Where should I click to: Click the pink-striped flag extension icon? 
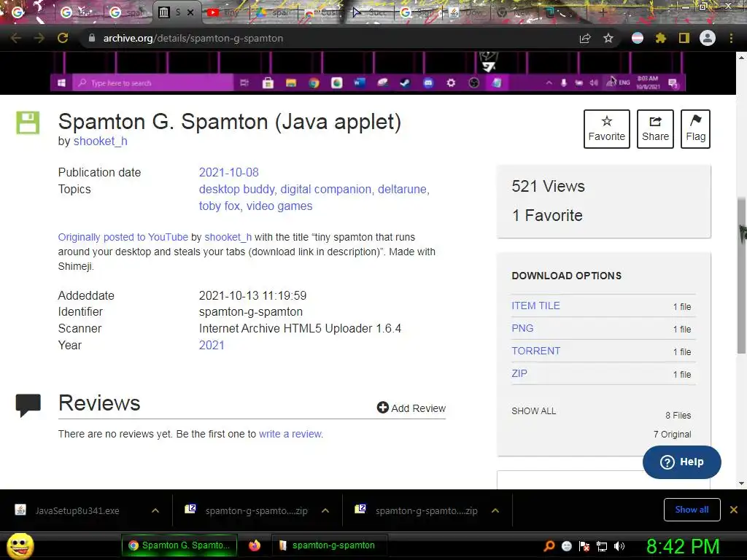[638, 38]
